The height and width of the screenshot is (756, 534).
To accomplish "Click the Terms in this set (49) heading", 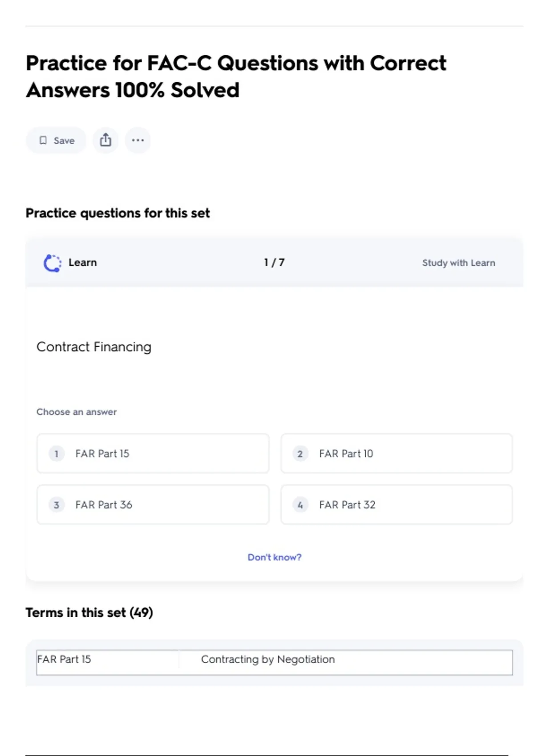I will point(89,612).
